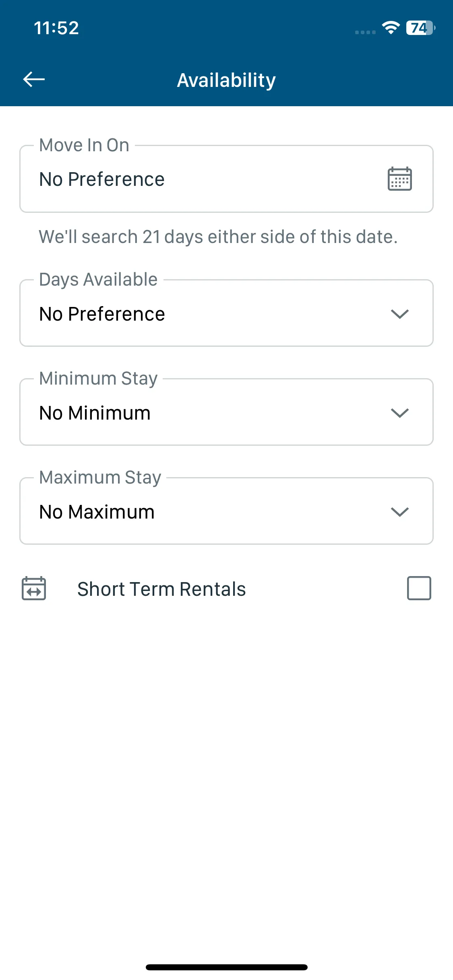453x980 pixels.
Task: Expand the Minimum Stay chevron
Action: [399, 413]
